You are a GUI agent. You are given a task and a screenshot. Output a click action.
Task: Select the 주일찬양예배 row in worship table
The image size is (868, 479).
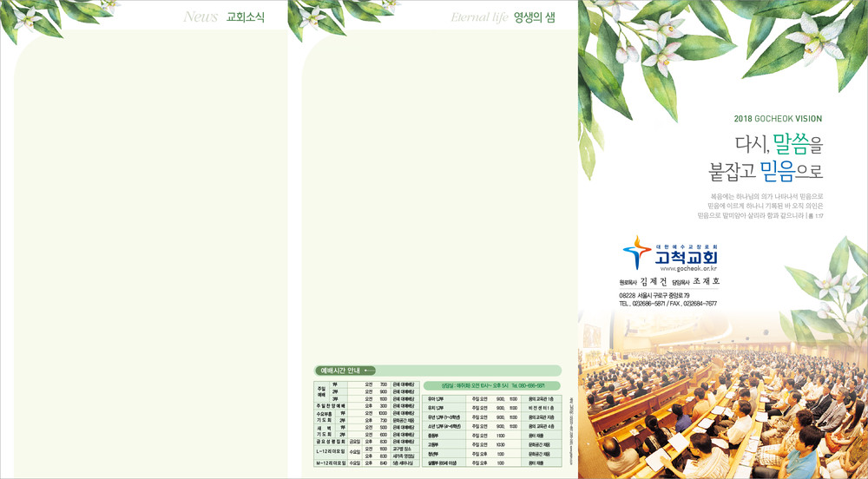pos(366,405)
